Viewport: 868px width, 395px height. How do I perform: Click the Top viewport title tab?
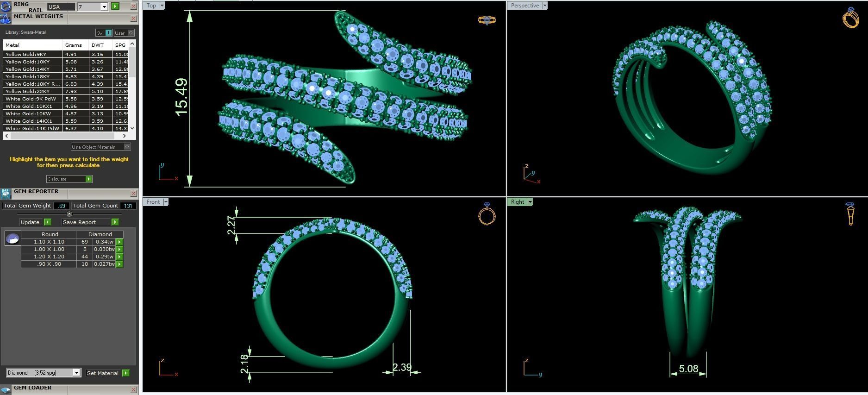(x=151, y=6)
